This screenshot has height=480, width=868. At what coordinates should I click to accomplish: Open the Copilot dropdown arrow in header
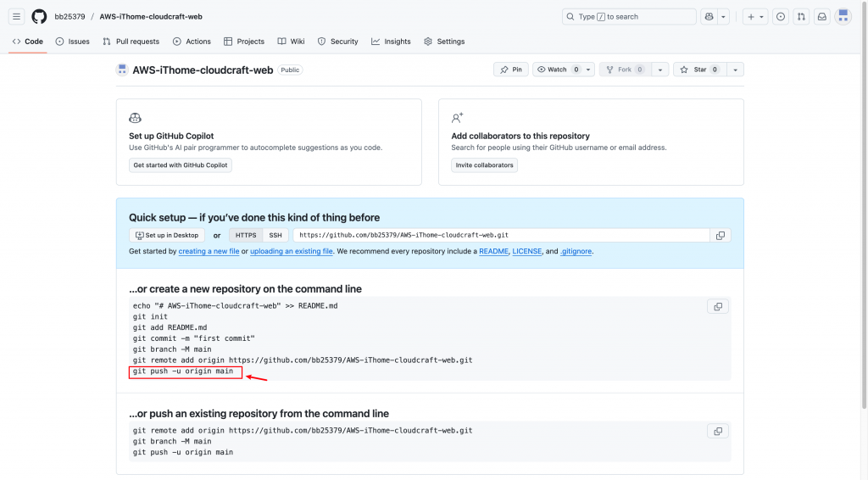pos(723,17)
